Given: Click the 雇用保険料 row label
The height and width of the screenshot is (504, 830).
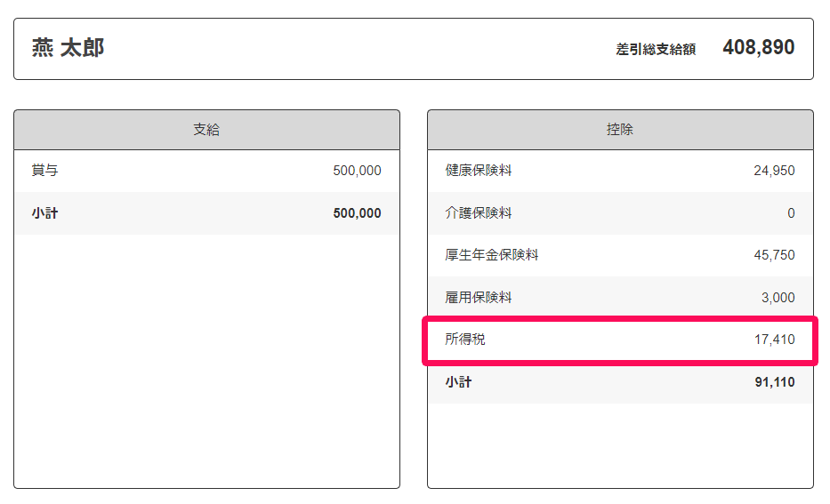Looking at the screenshot, I should click(x=479, y=297).
